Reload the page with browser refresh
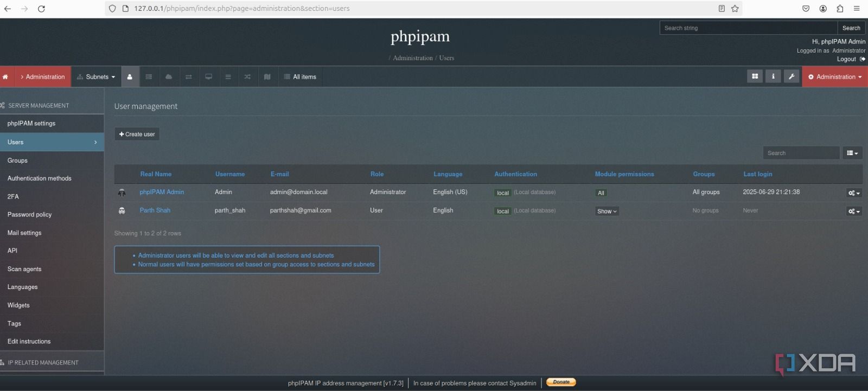 (41, 9)
